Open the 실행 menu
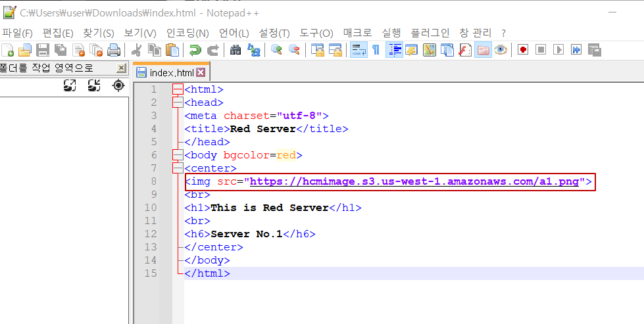The width and height of the screenshot is (644, 324). click(391, 34)
